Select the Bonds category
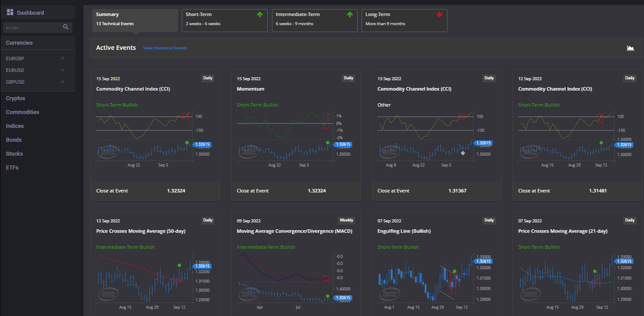644x316 pixels. pos(13,140)
